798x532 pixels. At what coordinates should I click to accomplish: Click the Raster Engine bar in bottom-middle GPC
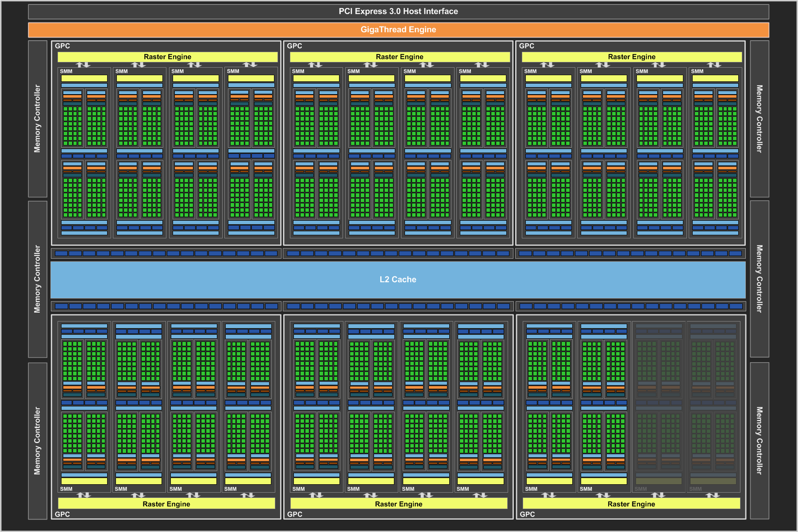click(x=399, y=504)
